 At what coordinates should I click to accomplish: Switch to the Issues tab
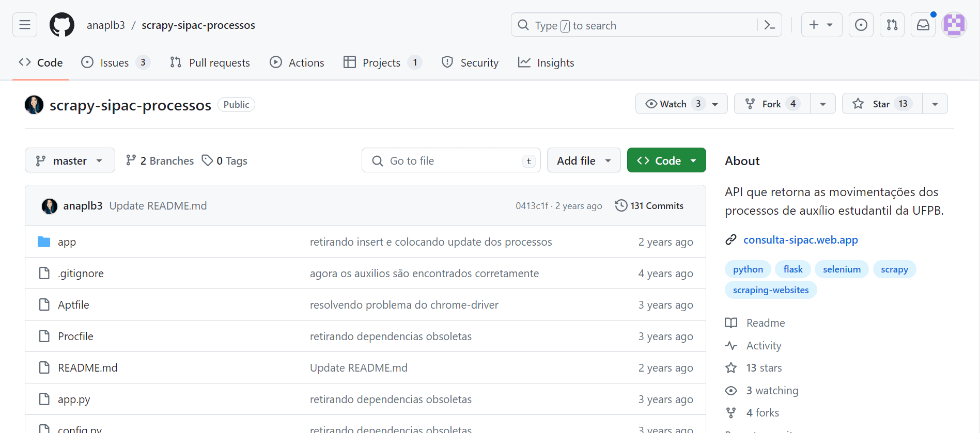115,62
